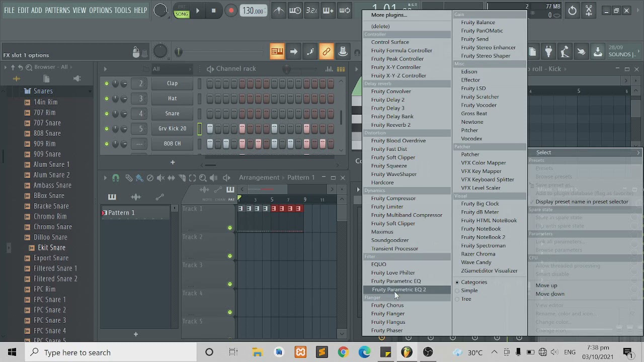This screenshot has width=644, height=362.
Task: Select the delete (circle-slash) tool in the playlist
Action: [x=150, y=177]
